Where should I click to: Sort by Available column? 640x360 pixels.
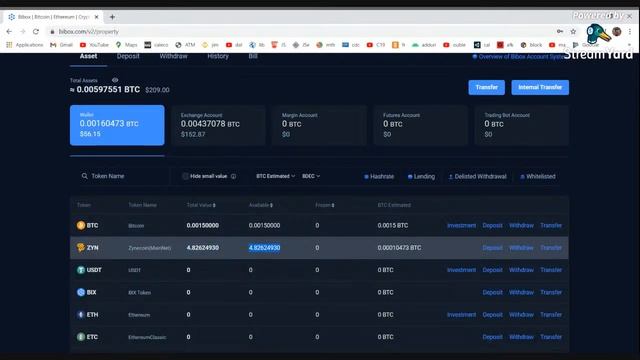pos(261,205)
